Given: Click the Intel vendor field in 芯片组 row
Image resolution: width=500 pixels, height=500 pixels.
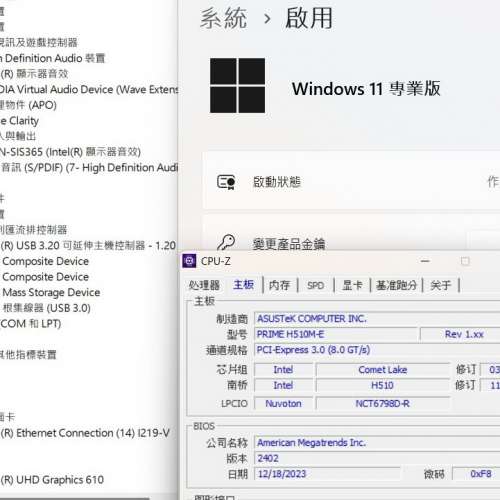Looking at the screenshot, I should tap(283, 370).
